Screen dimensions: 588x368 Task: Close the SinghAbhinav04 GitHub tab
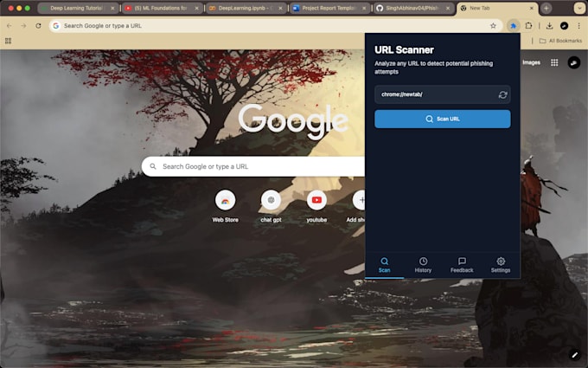(x=448, y=8)
